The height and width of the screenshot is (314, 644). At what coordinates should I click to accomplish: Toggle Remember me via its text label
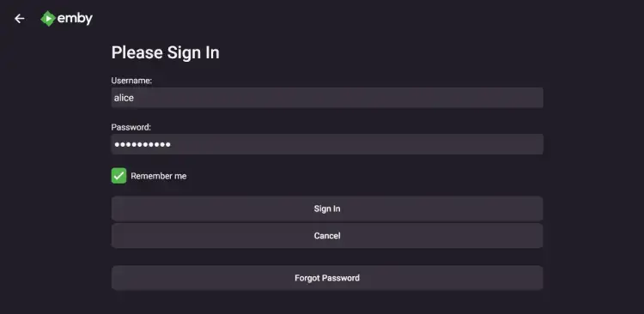click(x=159, y=176)
